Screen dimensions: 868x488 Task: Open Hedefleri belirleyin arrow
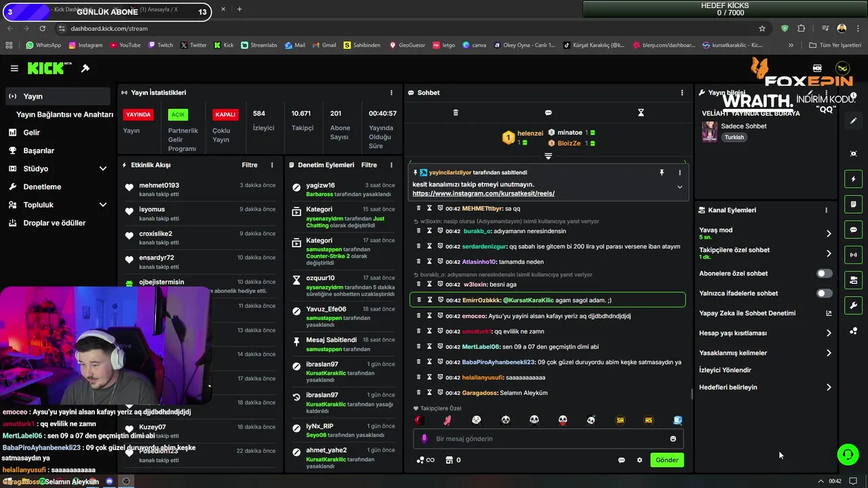[829, 388]
